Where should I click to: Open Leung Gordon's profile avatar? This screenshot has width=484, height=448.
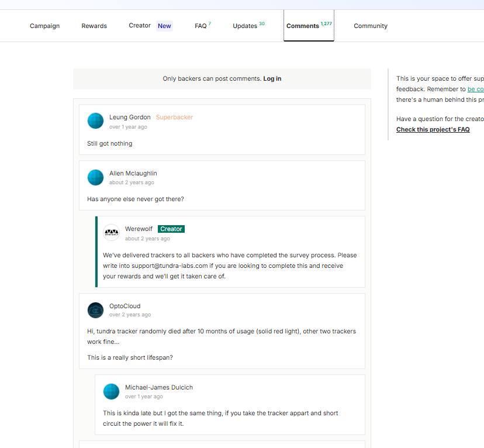point(95,120)
